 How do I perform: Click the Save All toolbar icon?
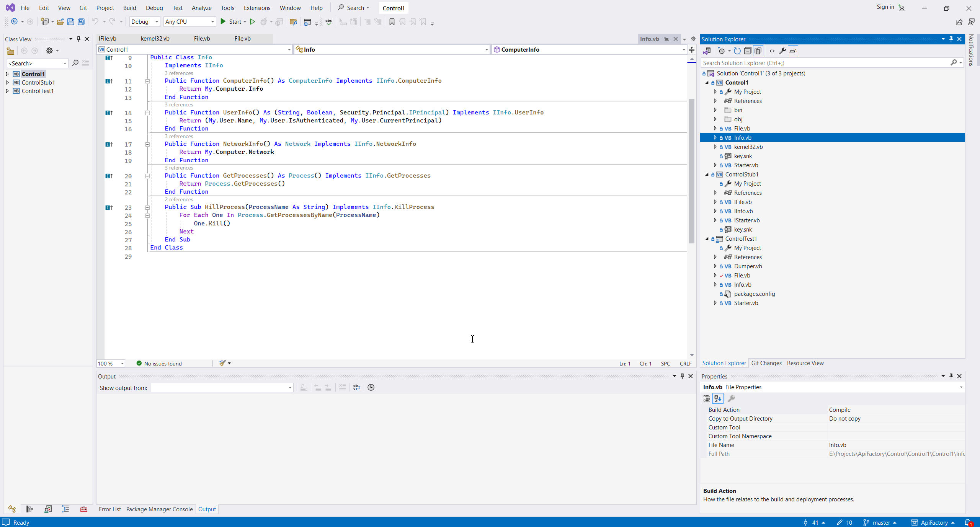pos(81,22)
